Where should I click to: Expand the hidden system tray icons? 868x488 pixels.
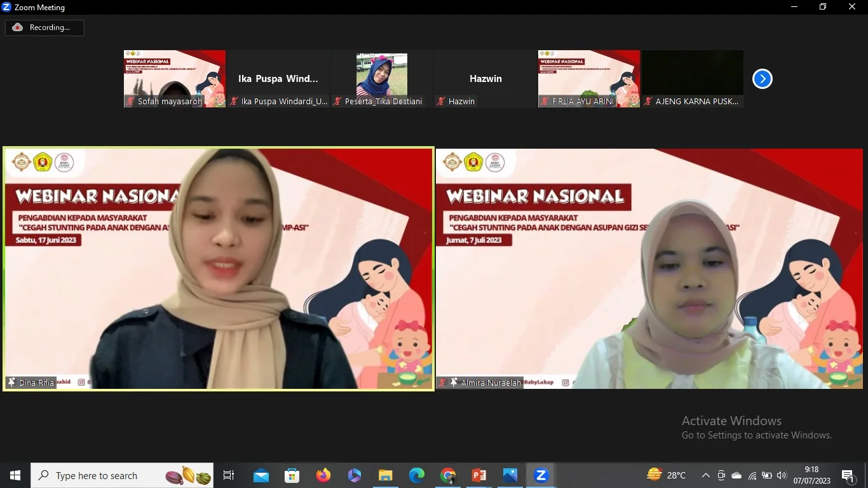(x=705, y=475)
